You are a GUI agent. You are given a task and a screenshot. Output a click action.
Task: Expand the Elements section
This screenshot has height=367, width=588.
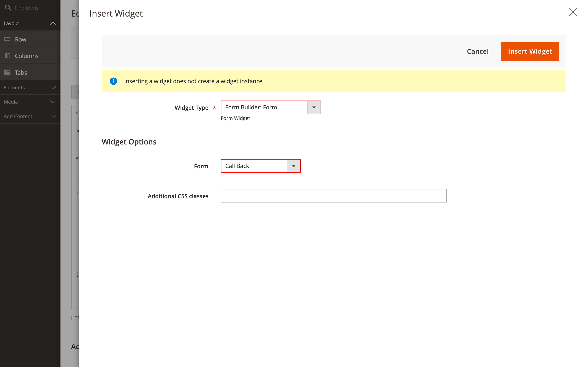pos(53,87)
